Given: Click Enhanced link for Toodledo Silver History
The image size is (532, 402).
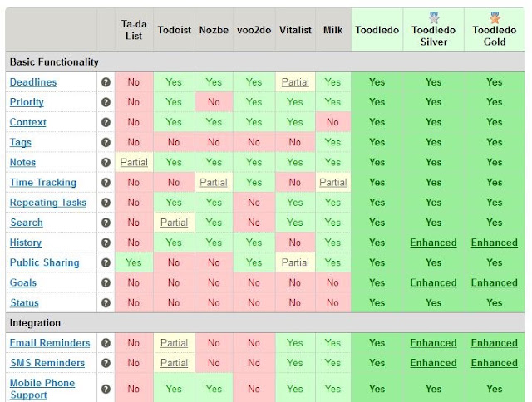Looking at the screenshot, I should pyautogui.click(x=433, y=243).
